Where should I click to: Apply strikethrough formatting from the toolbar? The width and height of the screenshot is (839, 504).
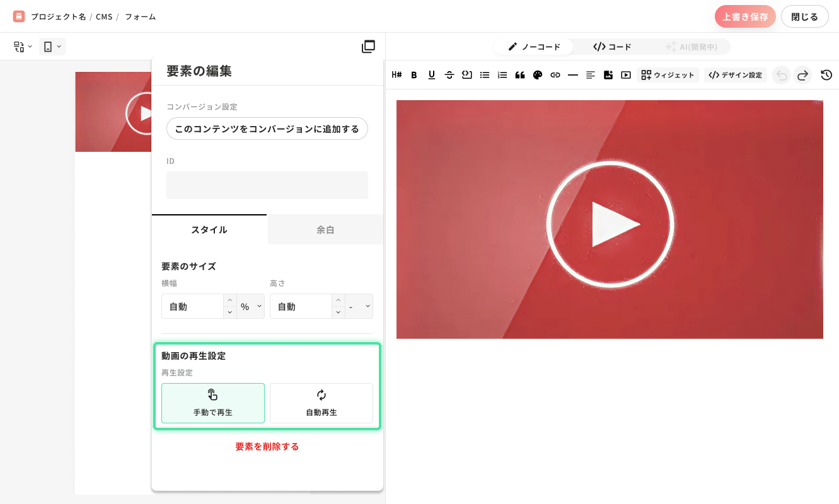(449, 75)
